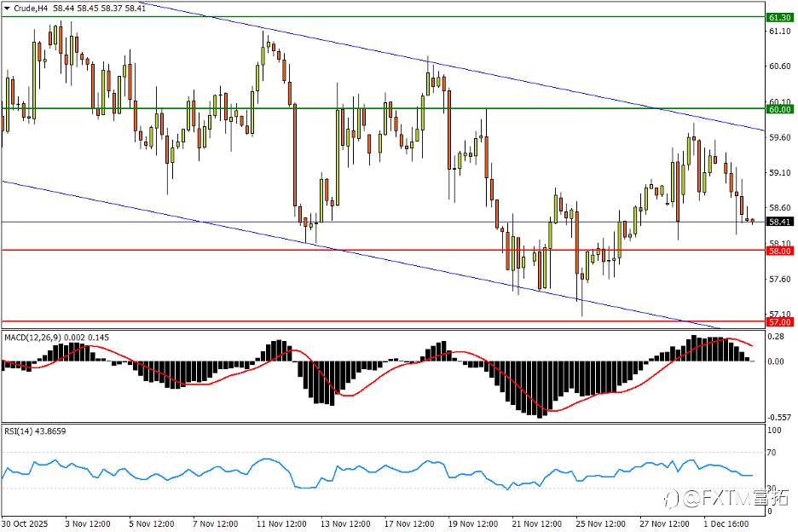Click the 5 Nov 12:00 time label
Viewport: 798px width, 532px height.
[x=152, y=523]
